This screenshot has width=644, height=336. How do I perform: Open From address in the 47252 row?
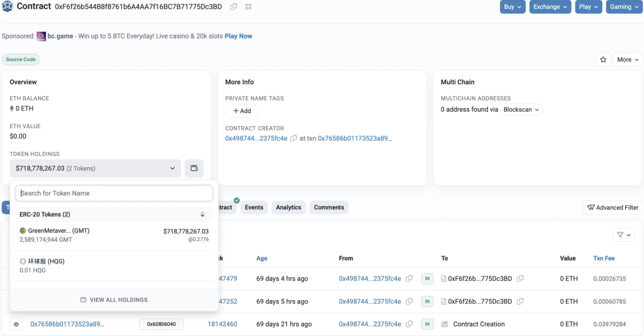(x=370, y=301)
